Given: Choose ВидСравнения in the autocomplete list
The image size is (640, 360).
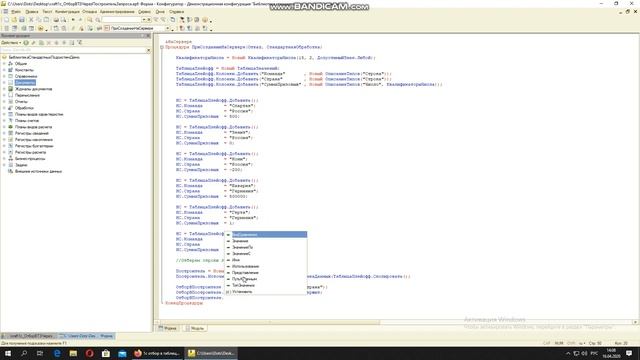Looking at the screenshot, I should point(266,235).
